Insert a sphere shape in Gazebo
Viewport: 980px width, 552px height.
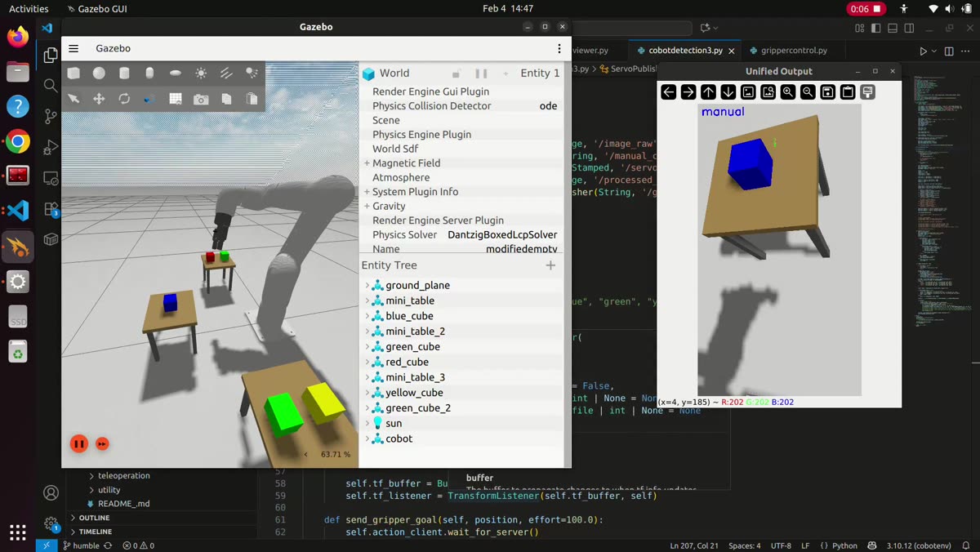point(99,73)
